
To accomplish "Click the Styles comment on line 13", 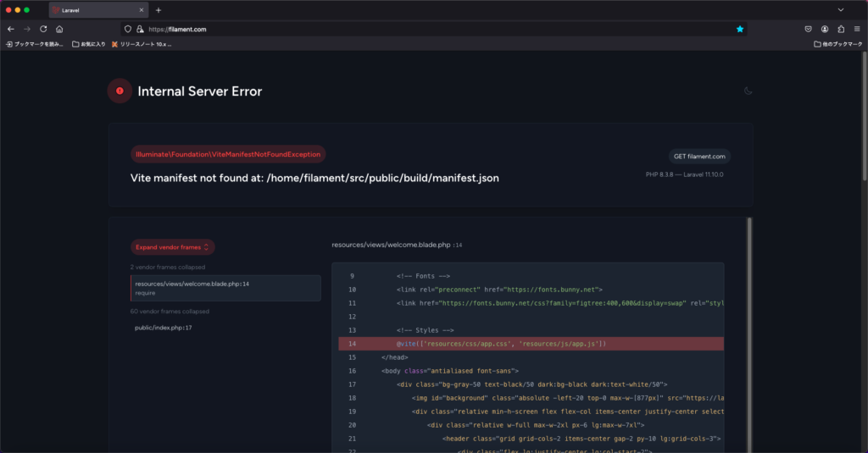I will (426, 330).
